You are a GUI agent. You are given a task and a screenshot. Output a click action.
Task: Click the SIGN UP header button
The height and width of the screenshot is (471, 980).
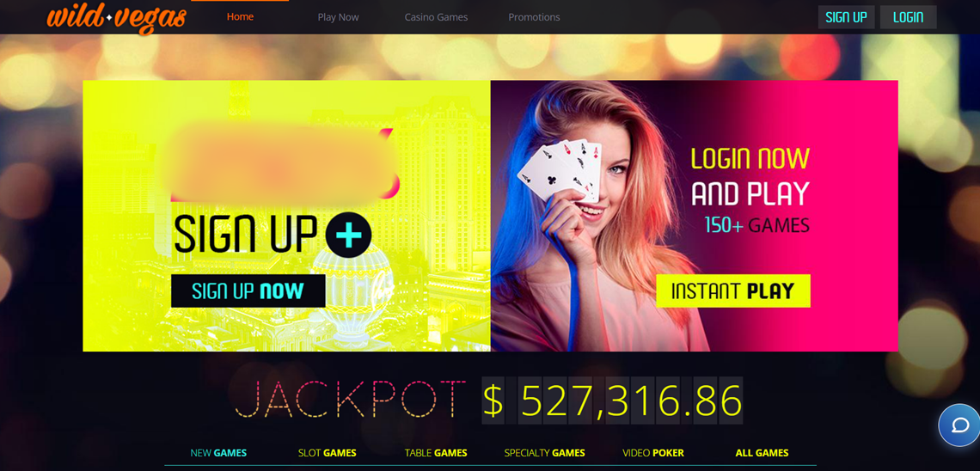846,17
